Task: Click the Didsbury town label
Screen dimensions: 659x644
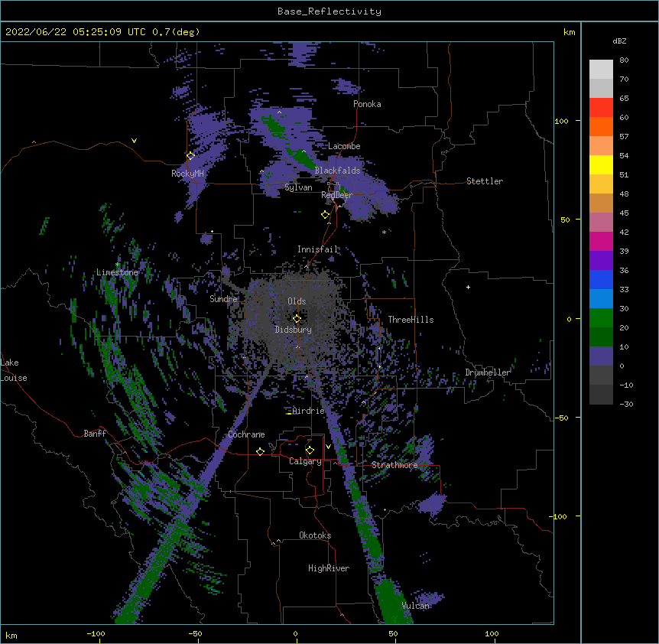Action: pyautogui.click(x=293, y=330)
